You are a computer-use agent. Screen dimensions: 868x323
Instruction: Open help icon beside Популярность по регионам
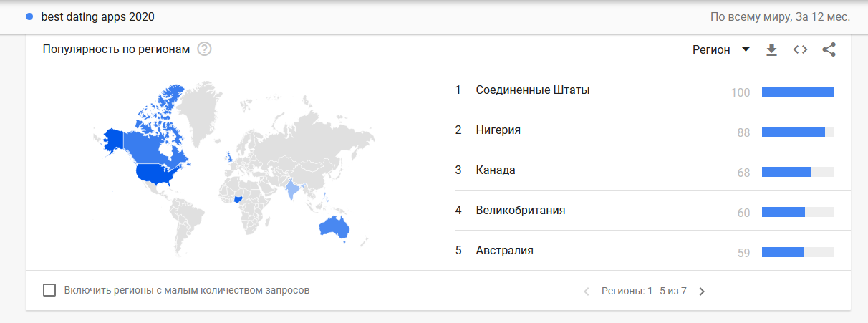click(204, 49)
